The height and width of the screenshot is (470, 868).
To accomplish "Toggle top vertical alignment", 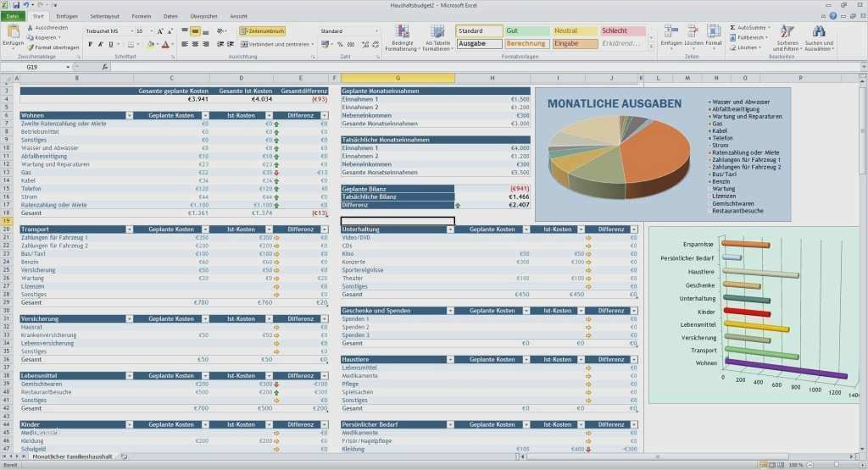I will click(x=184, y=31).
